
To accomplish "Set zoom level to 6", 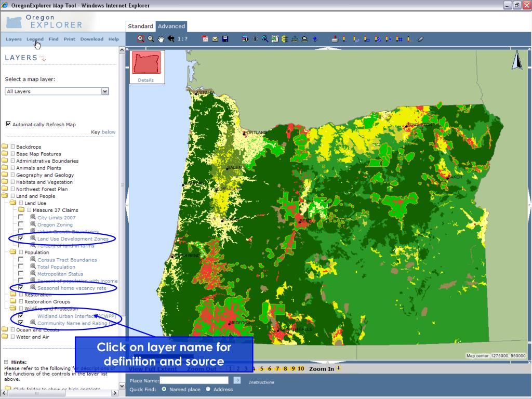I will [x=270, y=368].
